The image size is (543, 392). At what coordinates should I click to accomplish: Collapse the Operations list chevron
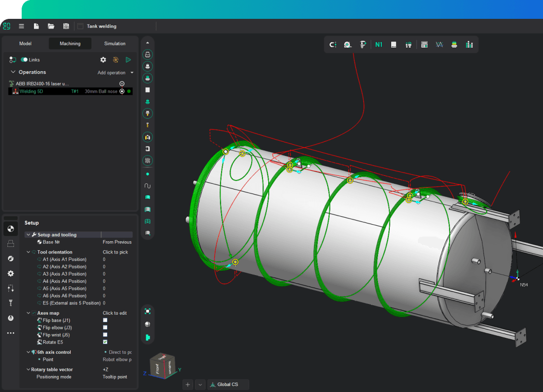point(13,72)
